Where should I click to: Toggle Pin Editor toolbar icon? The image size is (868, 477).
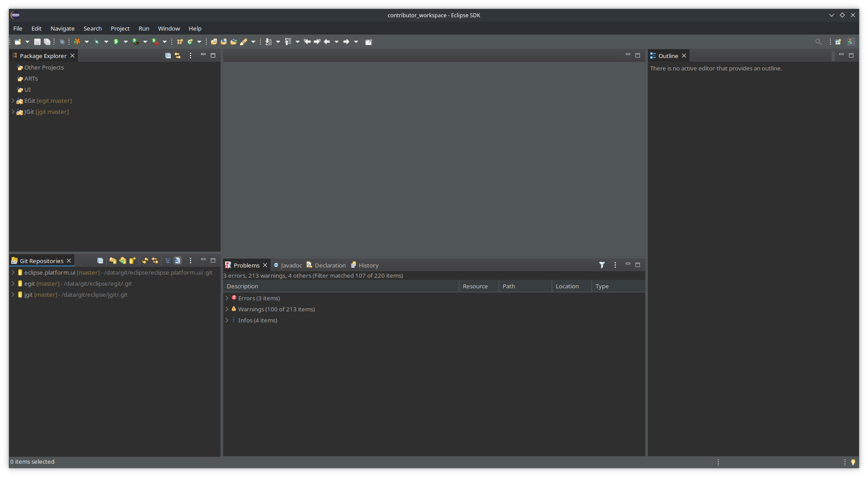pyautogui.click(x=368, y=42)
